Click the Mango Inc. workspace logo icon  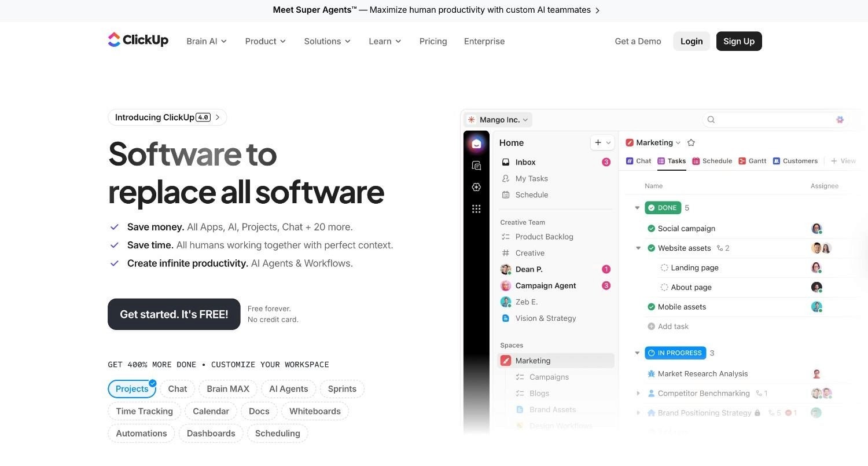(x=472, y=120)
